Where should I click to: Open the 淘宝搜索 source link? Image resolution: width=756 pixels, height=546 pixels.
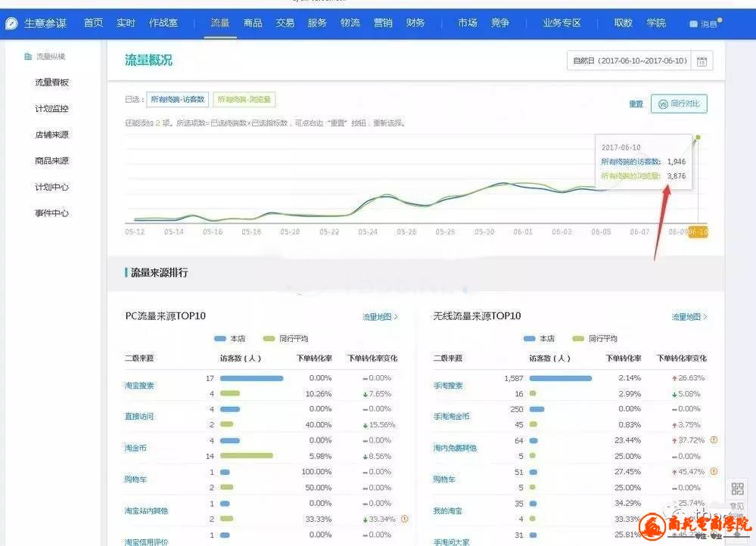pyautogui.click(x=139, y=386)
